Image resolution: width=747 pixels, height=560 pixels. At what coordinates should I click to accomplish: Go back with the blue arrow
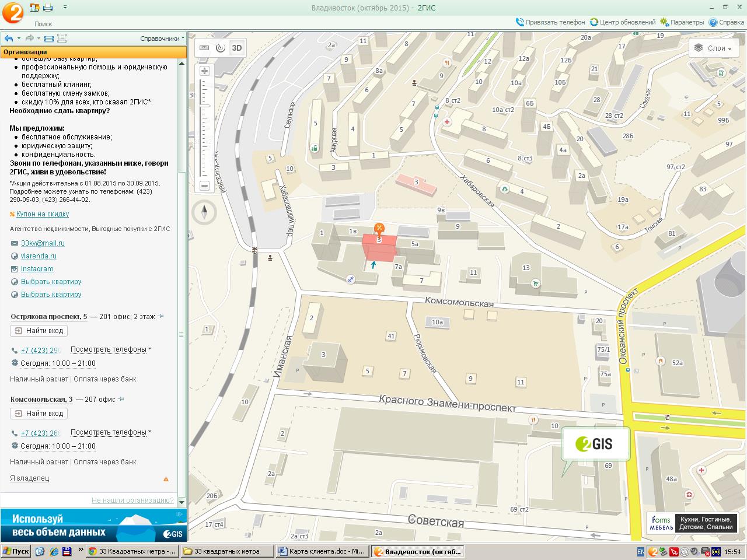coord(9,38)
